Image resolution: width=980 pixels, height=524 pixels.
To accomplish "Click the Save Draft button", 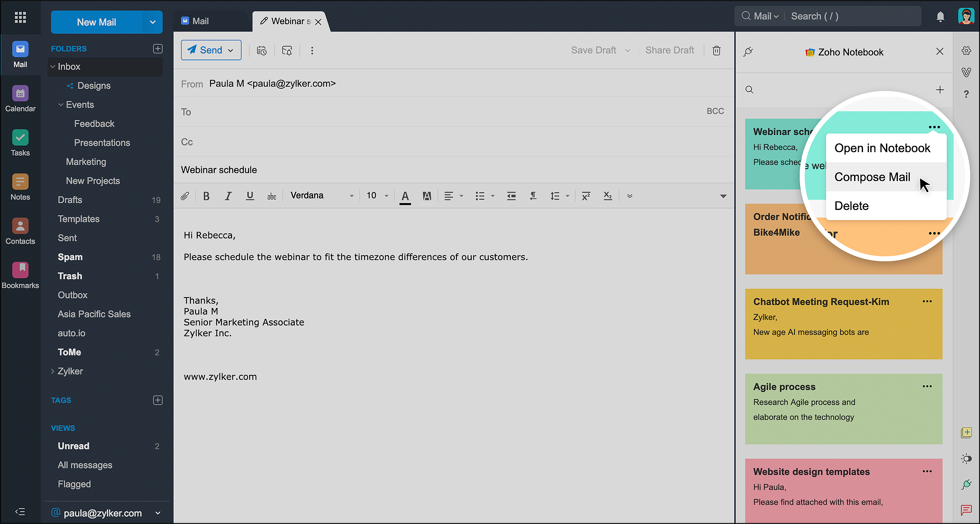I will coord(594,50).
